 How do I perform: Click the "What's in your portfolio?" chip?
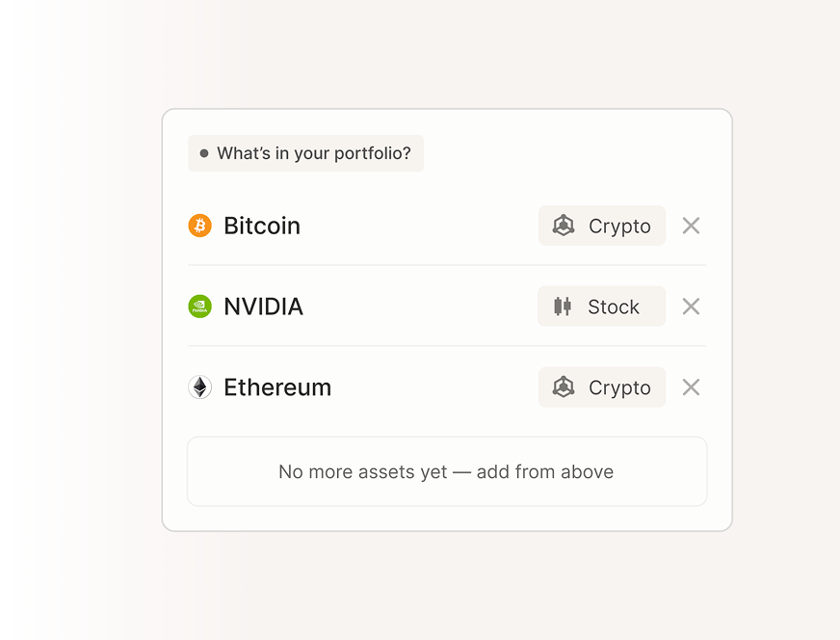(306, 153)
